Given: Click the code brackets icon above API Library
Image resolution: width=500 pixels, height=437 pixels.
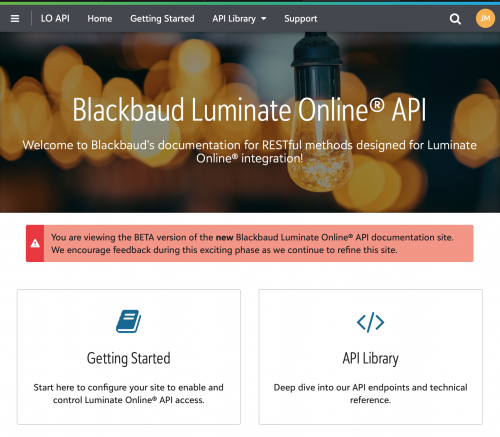Looking at the screenshot, I should pos(370,322).
